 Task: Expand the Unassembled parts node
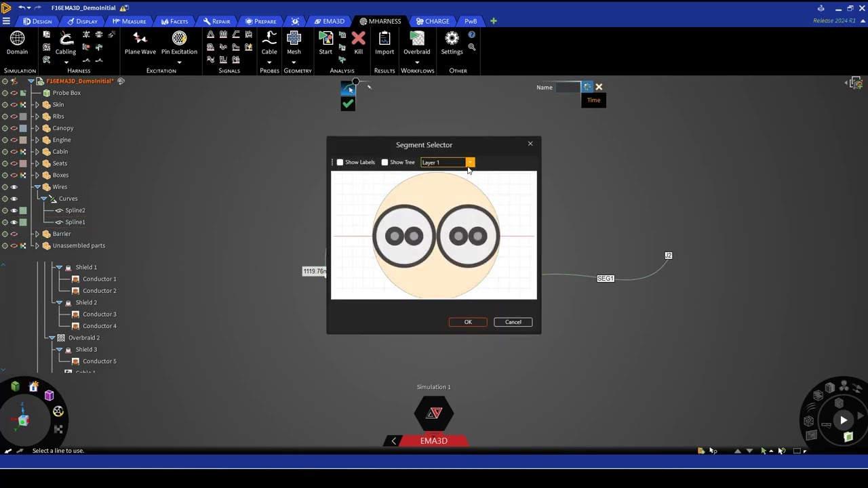[37, 245]
